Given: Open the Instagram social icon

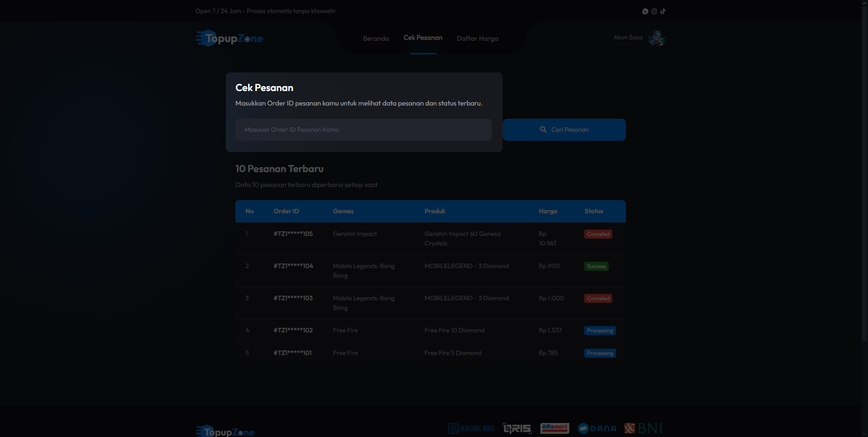Looking at the screenshot, I should coord(654,11).
